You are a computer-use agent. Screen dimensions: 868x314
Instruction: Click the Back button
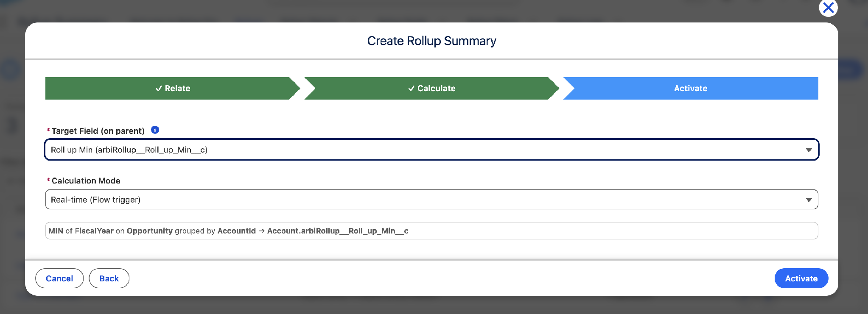tap(109, 278)
